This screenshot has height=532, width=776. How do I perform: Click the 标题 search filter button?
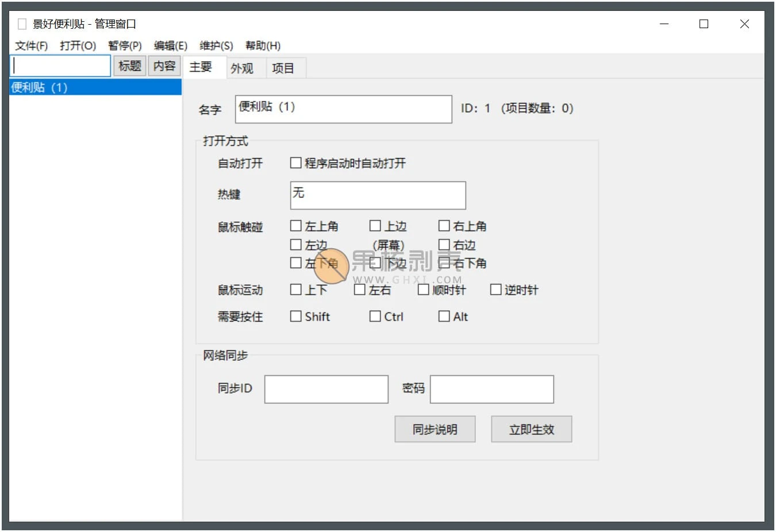pyautogui.click(x=129, y=66)
